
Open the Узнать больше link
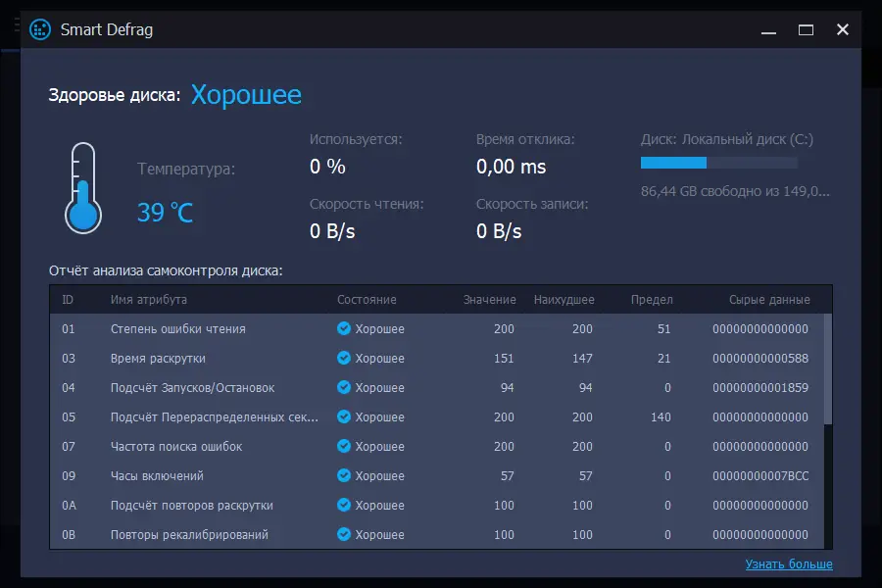[x=789, y=564]
